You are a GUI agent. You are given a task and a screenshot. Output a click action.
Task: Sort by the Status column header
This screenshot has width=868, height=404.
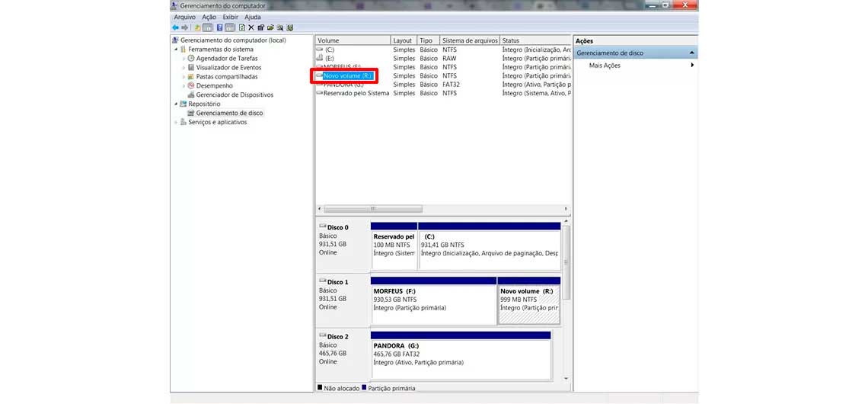535,40
